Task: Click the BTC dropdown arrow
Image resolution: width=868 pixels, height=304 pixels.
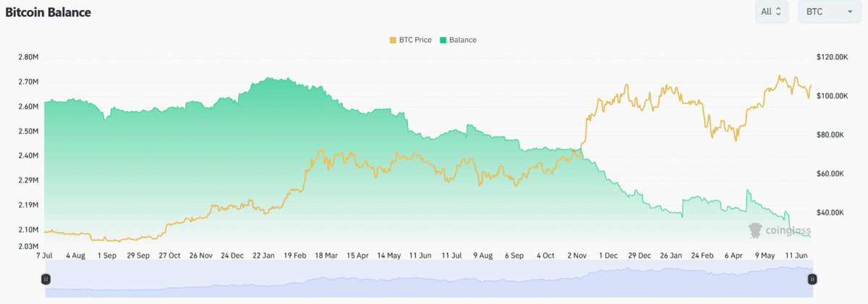Action: (848, 12)
